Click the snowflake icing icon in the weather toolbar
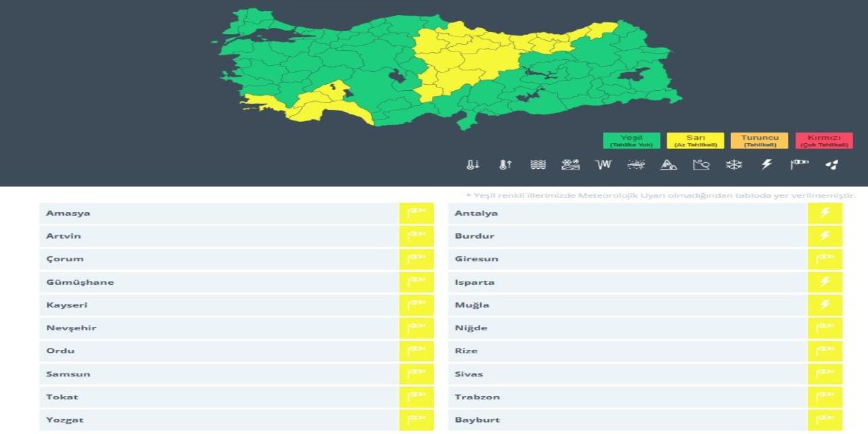 click(x=732, y=163)
